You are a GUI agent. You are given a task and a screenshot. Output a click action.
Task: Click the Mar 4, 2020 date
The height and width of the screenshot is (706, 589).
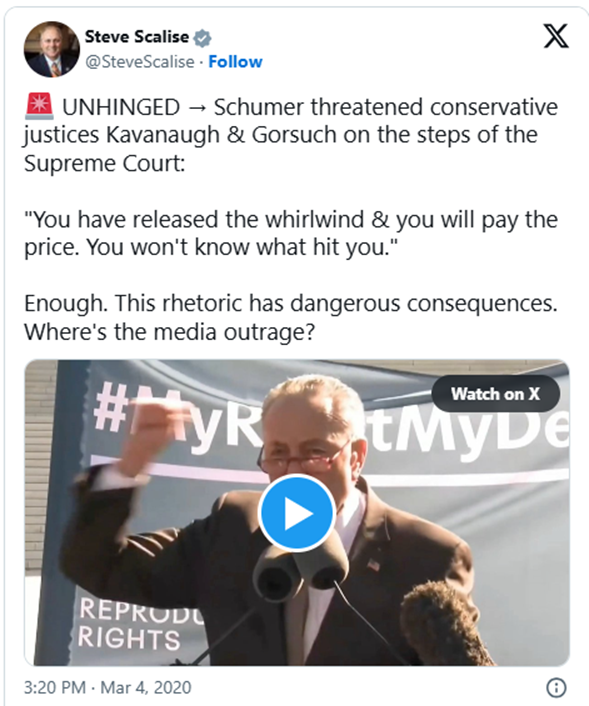tap(145, 688)
